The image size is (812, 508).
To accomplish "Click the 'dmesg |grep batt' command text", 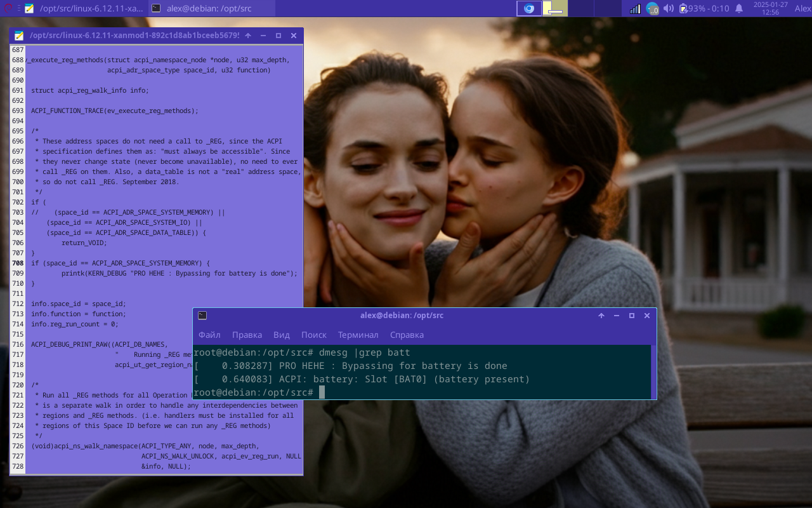I will 365,352.
